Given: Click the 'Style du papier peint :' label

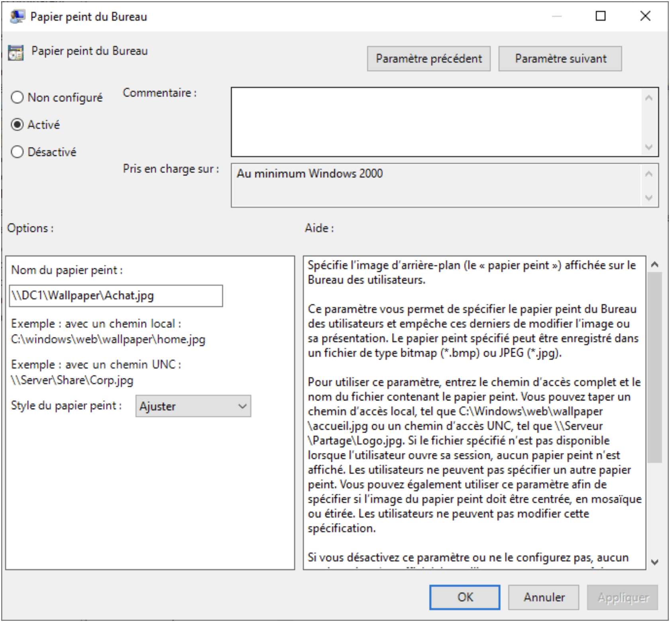Looking at the screenshot, I should click(67, 406).
